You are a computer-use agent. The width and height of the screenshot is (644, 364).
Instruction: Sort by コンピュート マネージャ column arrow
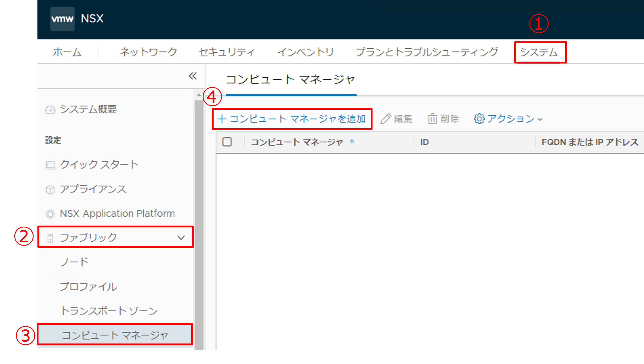click(352, 142)
